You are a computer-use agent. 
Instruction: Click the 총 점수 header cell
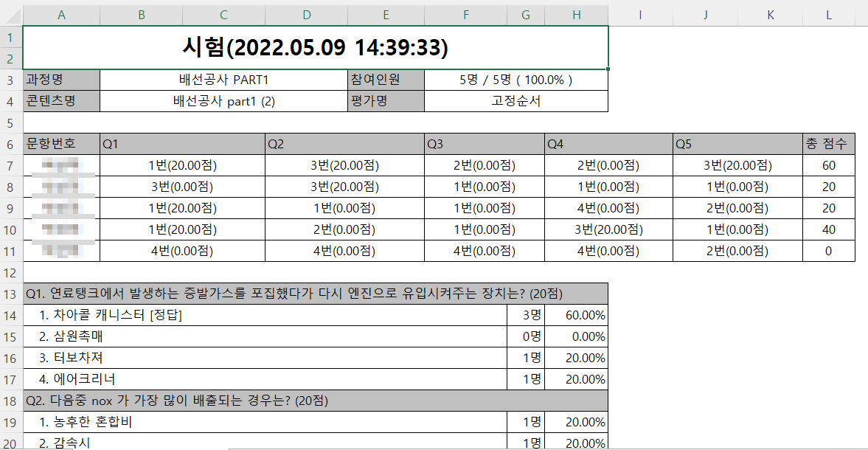pos(829,144)
